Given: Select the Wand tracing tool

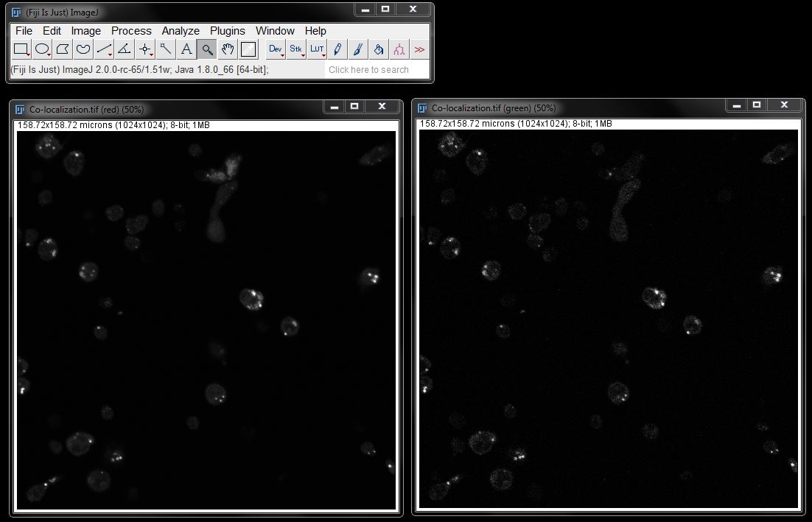Looking at the screenshot, I should pos(166,49).
